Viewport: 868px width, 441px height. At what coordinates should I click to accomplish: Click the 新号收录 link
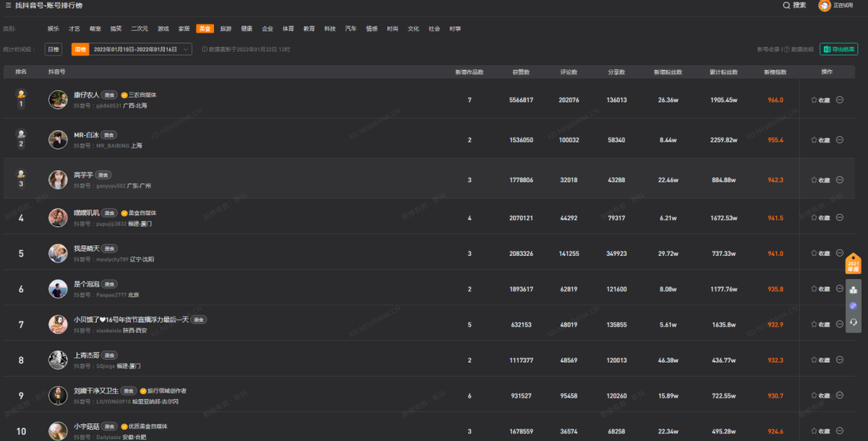pyautogui.click(x=768, y=50)
